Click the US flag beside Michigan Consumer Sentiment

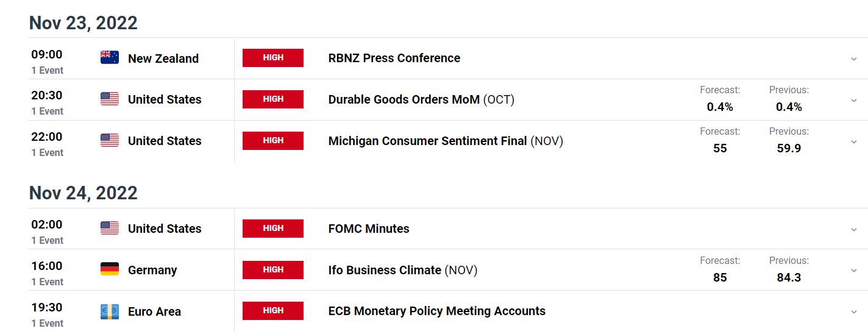tap(110, 141)
